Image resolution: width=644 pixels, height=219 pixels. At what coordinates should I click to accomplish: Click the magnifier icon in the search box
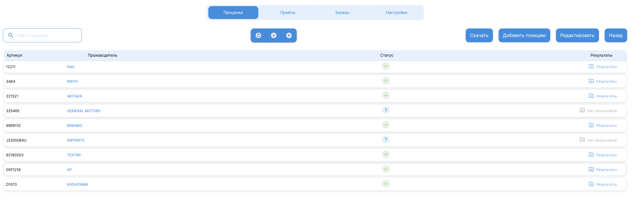(x=11, y=35)
